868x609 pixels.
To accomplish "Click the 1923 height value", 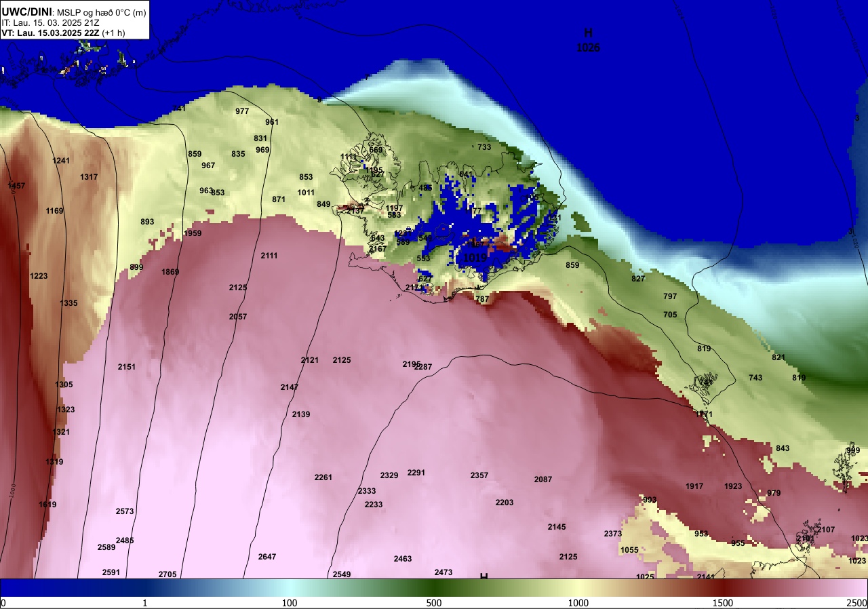I will point(733,486).
